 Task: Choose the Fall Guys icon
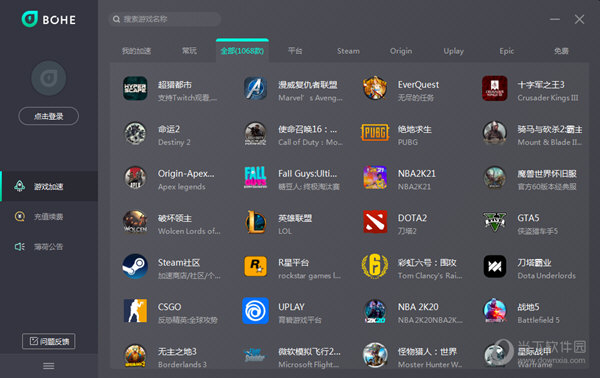255,178
